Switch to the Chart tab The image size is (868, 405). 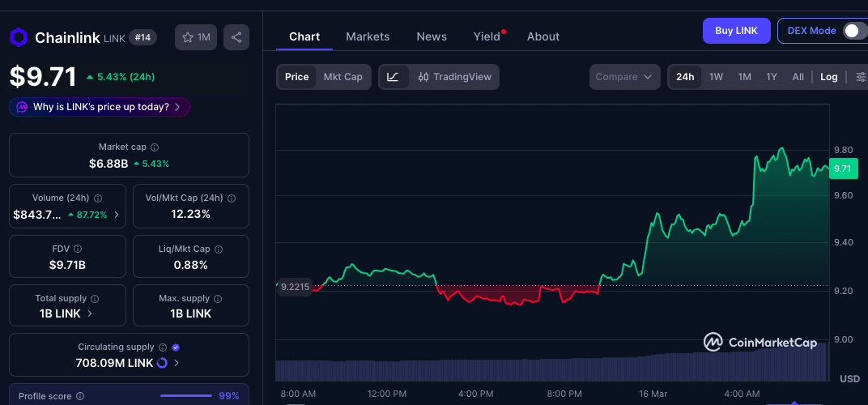pyautogui.click(x=304, y=36)
